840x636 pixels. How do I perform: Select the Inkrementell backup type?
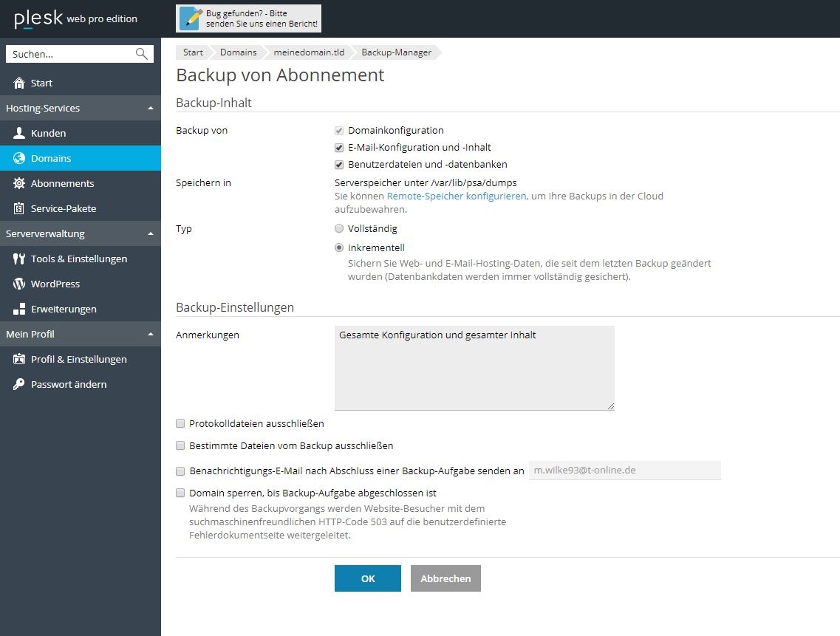pyautogui.click(x=339, y=247)
